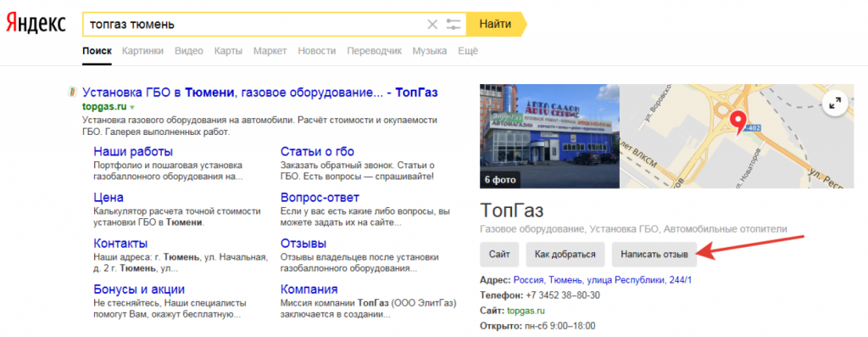Viewport: 868px width, 337px height.
Task: Open advanced search settings sliders icon
Action: coord(453,25)
